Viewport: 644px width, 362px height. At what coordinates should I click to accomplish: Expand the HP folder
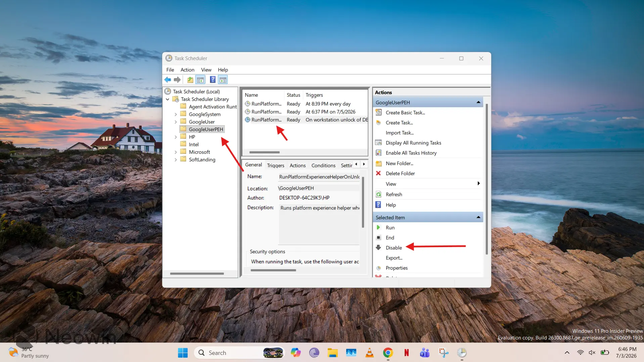tap(176, 137)
